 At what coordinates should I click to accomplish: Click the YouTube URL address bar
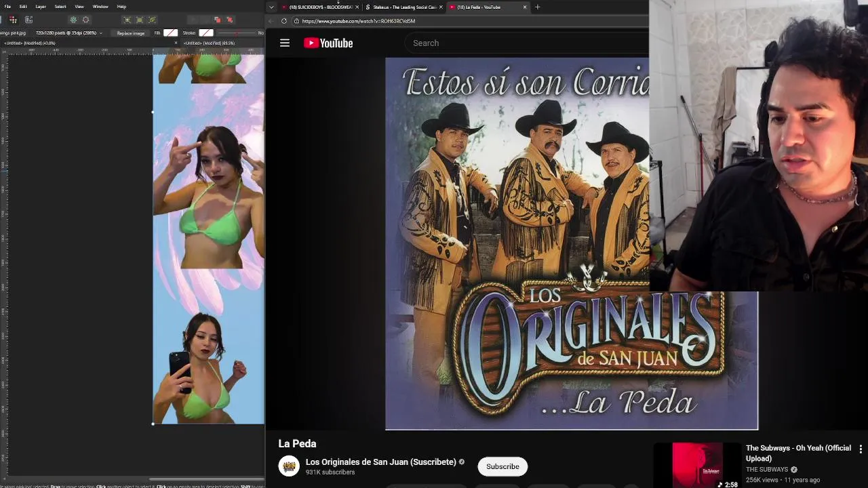tap(468, 21)
